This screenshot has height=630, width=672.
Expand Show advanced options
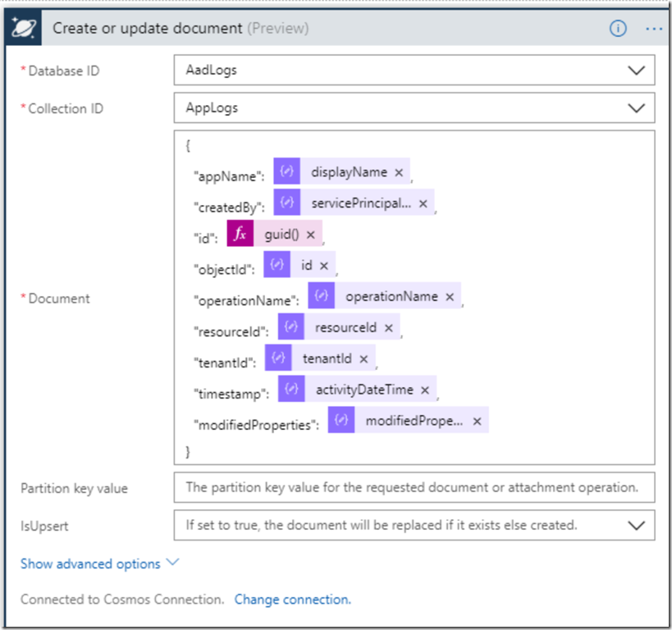(x=99, y=564)
